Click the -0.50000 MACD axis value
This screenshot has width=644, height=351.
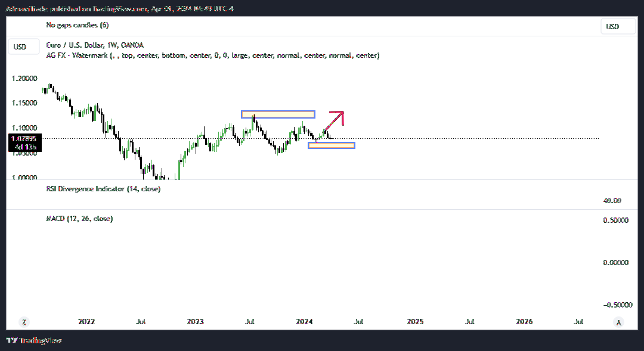pyautogui.click(x=618, y=305)
